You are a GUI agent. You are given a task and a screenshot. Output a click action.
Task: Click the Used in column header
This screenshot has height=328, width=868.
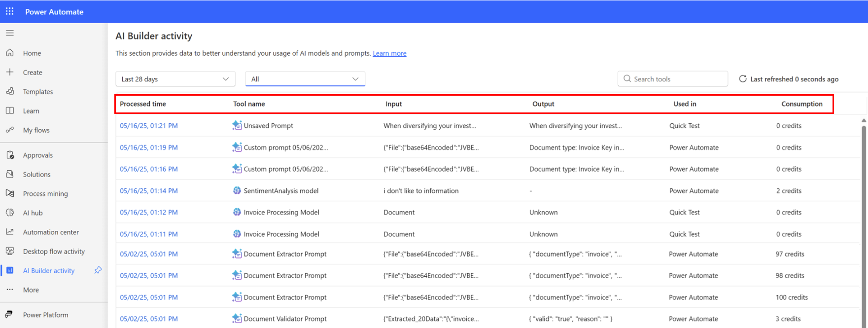[x=685, y=104]
